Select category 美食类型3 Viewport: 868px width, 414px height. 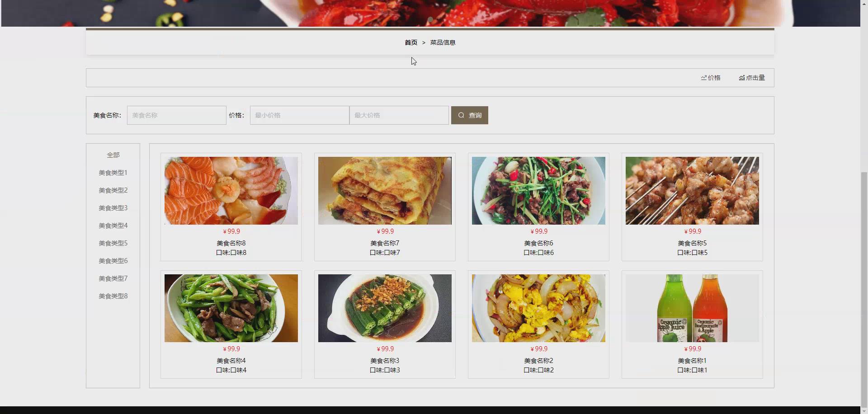click(x=113, y=208)
